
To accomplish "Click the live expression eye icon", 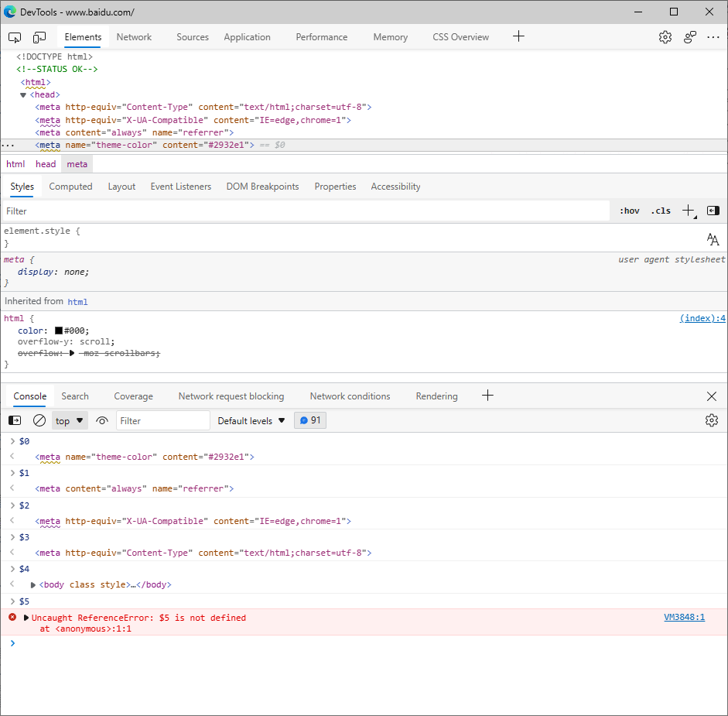I will [102, 420].
